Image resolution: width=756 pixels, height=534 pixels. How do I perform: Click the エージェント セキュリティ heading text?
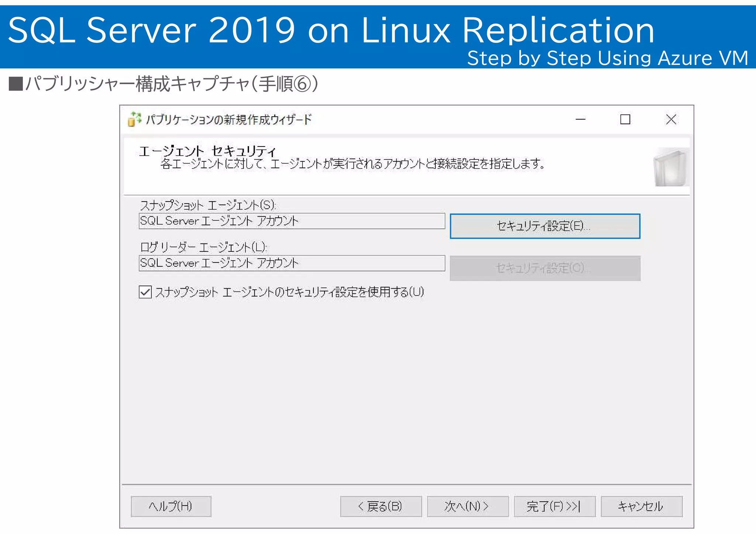click(207, 151)
